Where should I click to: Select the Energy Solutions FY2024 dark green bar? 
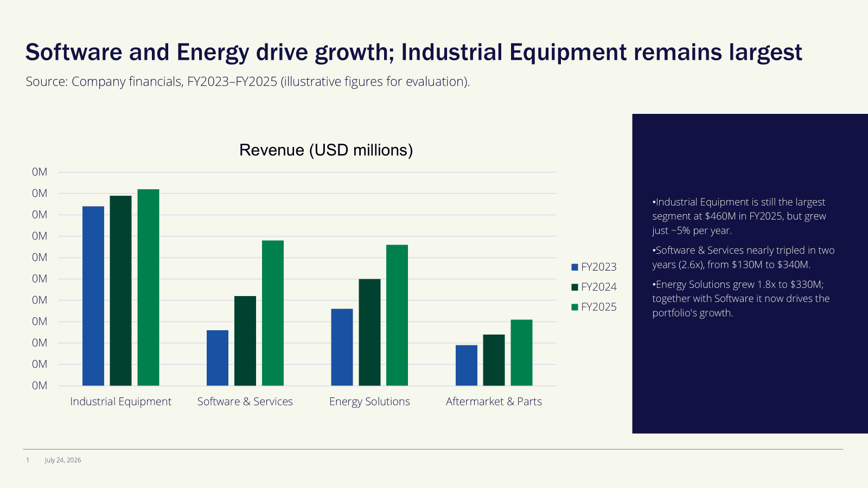[x=369, y=332]
